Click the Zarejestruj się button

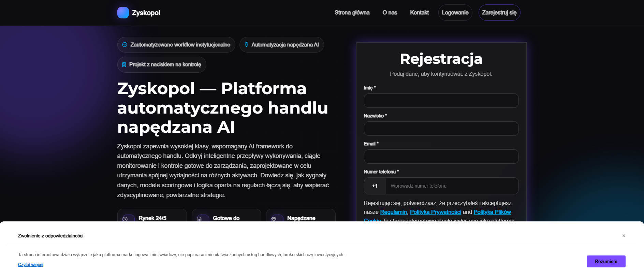point(499,13)
